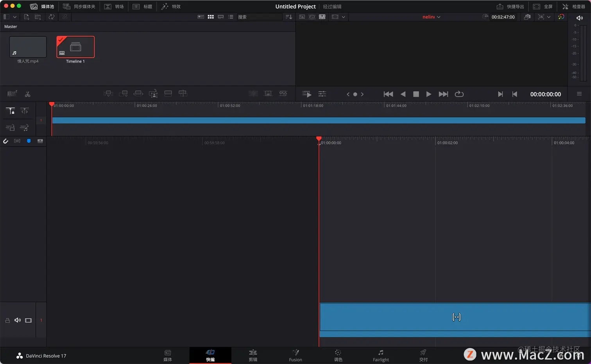The width and height of the screenshot is (591, 364).
Task: Click the audio trim icon beside snapping
Action: click(x=17, y=141)
